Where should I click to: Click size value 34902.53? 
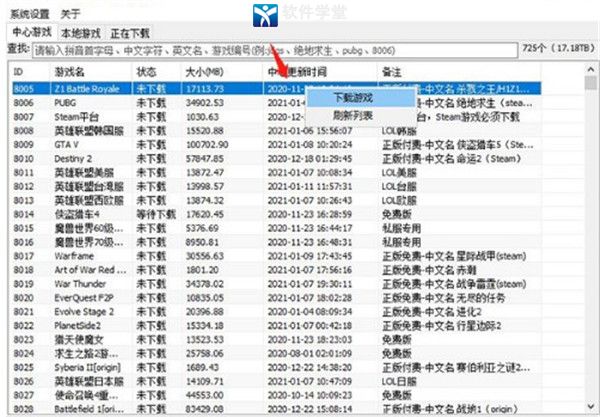(205, 103)
